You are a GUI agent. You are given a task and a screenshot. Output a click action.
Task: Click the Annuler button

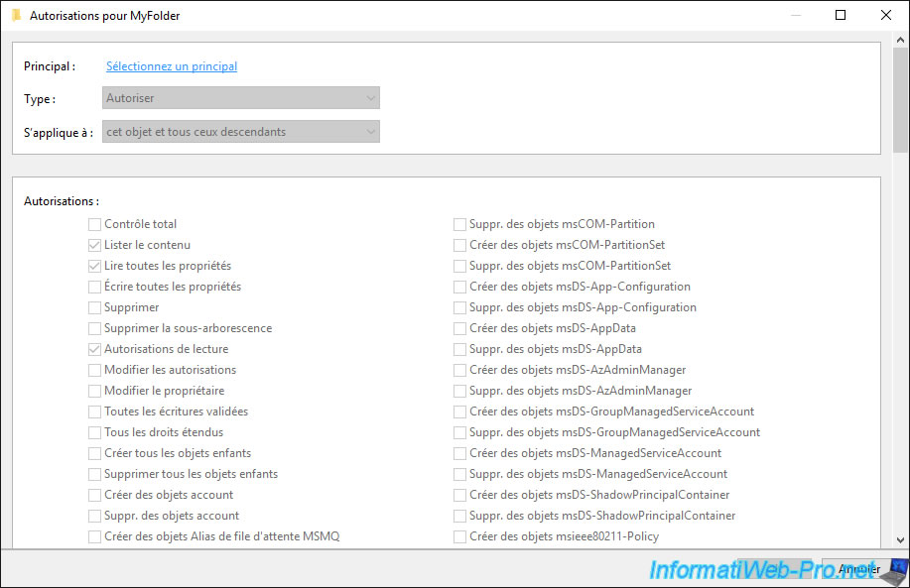click(859, 569)
